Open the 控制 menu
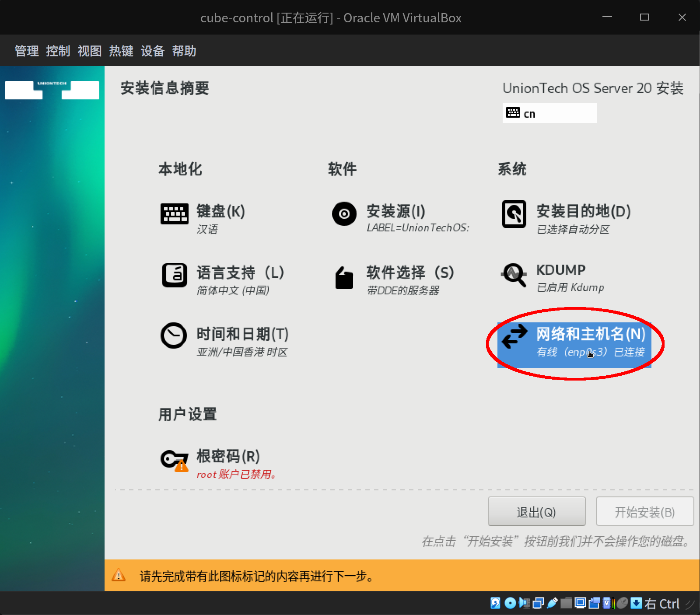Screen dimensions: 700x615 click(58, 51)
